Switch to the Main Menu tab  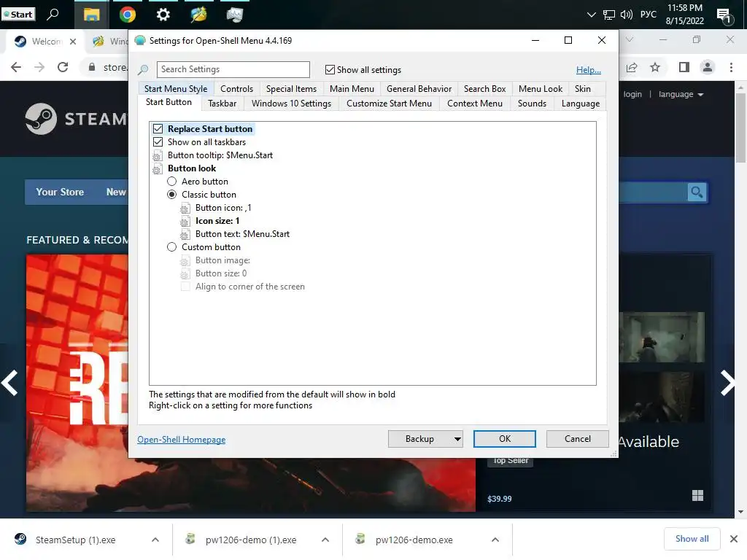tap(352, 89)
